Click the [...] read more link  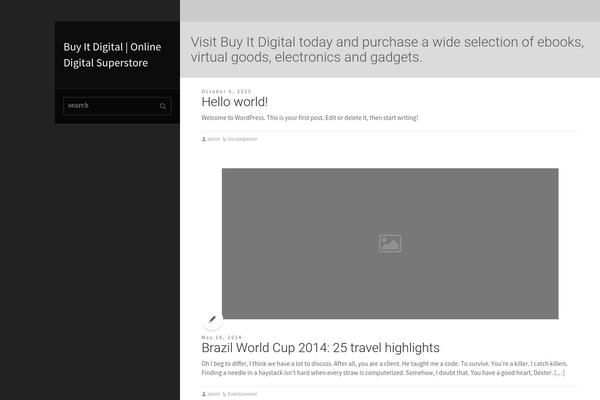[x=559, y=372]
